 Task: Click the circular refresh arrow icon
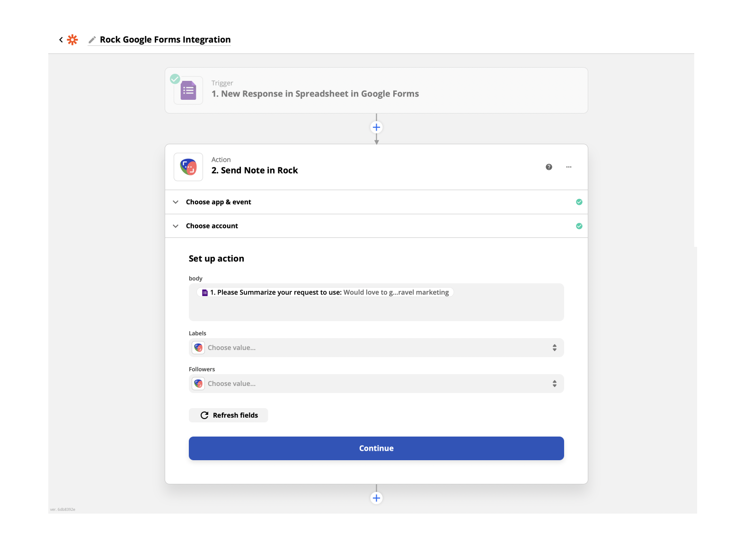pyautogui.click(x=204, y=415)
